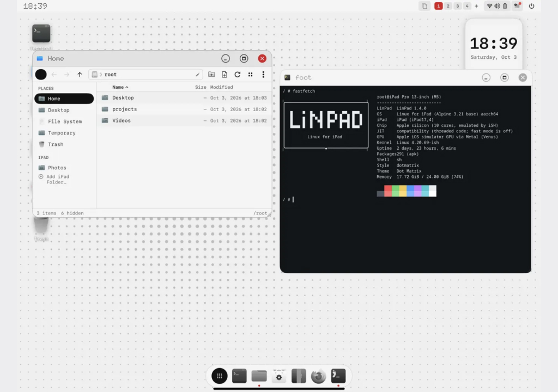Switch to workspace 2
The width and height of the screenshot is (558, 392).
pos(448,6)
